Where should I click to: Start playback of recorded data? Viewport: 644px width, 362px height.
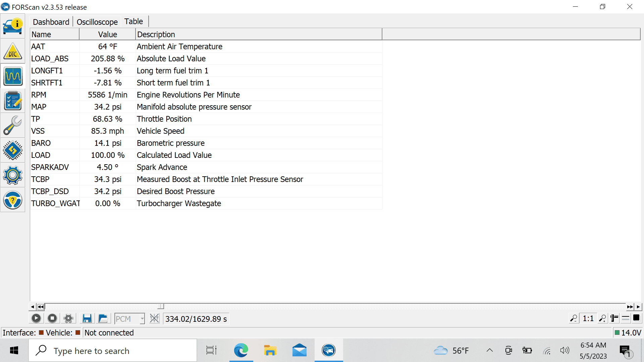pos(36,318)
